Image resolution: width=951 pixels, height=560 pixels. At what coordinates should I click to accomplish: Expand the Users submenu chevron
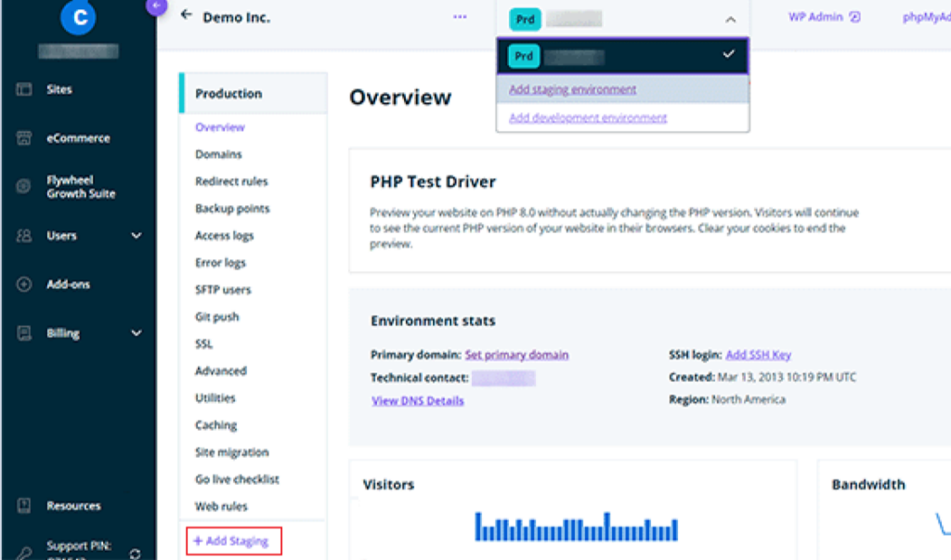tap(137, 236)
